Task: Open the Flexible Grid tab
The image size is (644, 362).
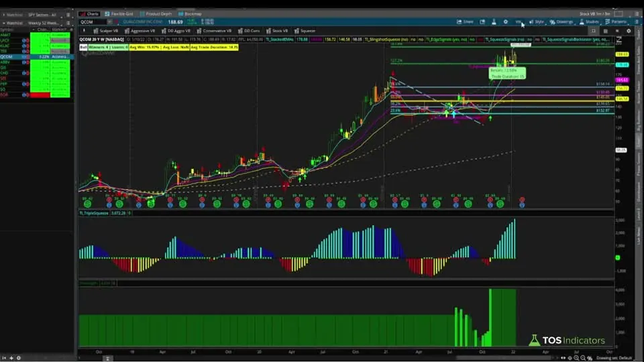Action: tap(119, 14)
